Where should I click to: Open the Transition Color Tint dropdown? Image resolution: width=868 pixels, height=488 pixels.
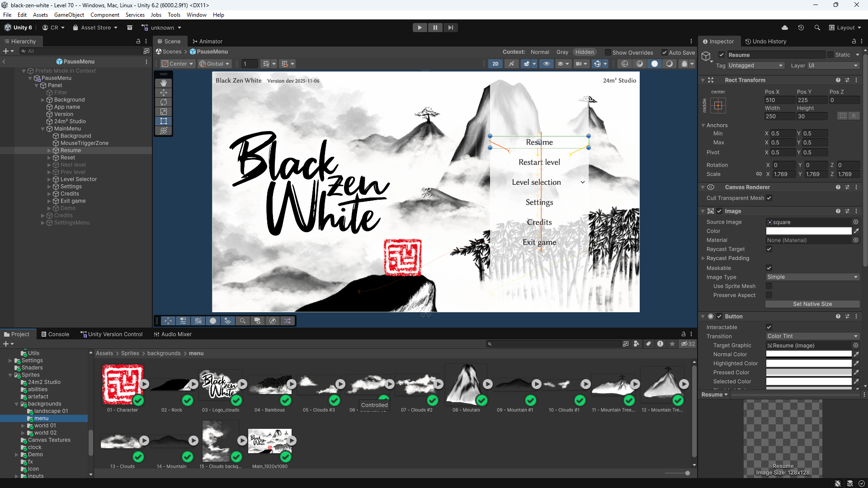[x=812, y=336]
